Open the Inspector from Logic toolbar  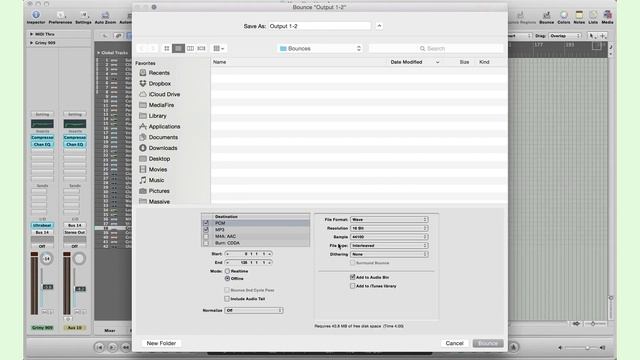(x=36, y=17)
